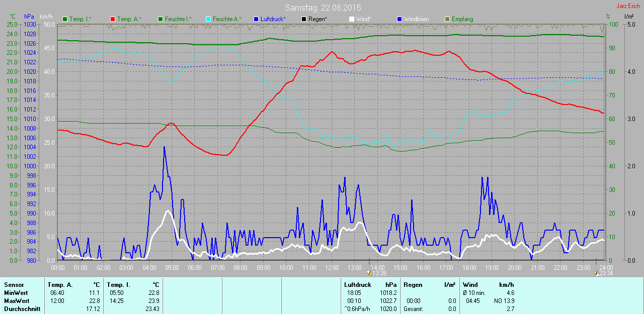Click the blue Luftdruck* color box
The image size is (644, 314).
257,19
